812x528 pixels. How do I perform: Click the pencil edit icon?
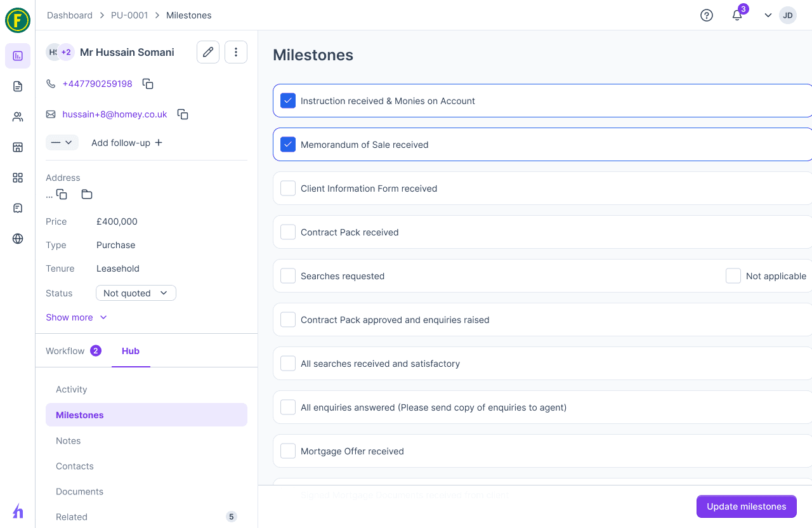click(x=208, y=52)
